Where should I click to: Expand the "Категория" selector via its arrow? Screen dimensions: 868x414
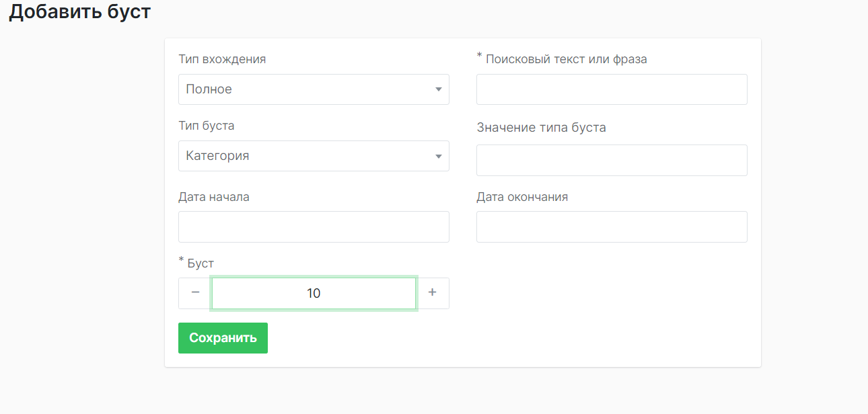click(x=439, y=155)
